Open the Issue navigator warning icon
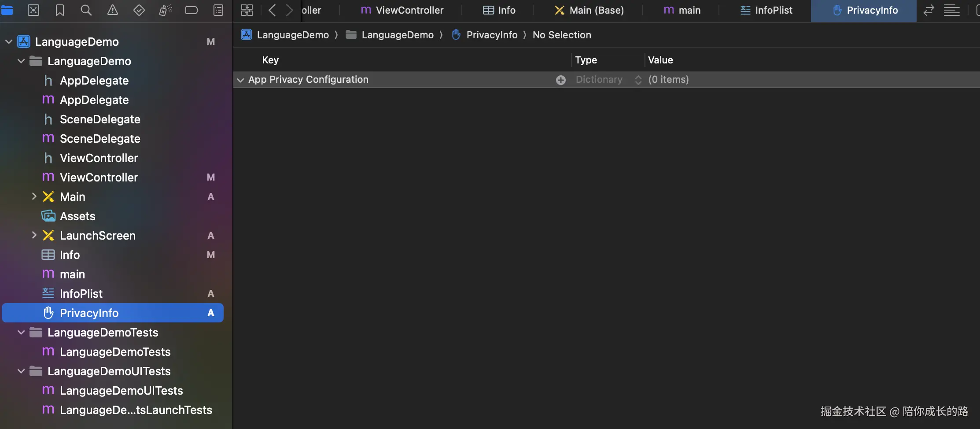980x429 pixels. 113,10
